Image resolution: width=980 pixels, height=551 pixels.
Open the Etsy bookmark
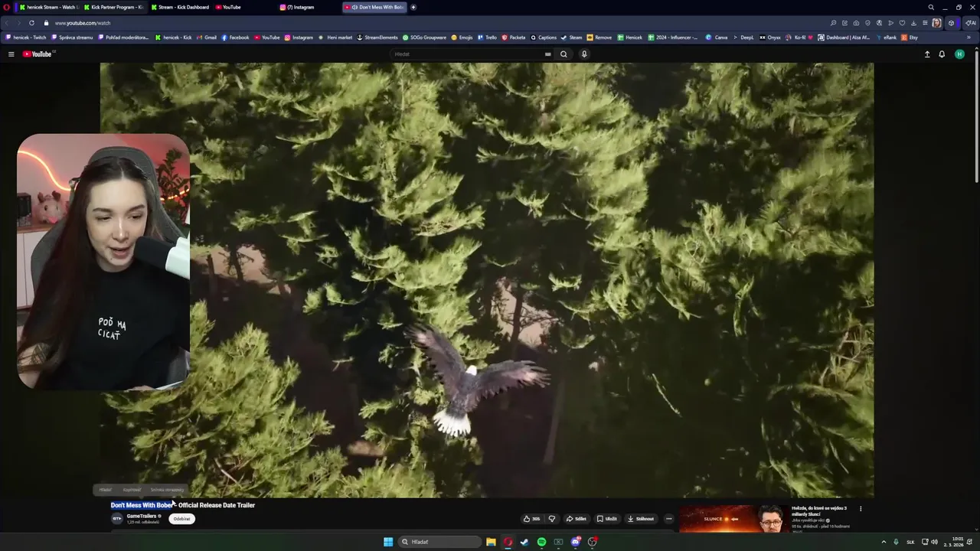tap(910, 37)
